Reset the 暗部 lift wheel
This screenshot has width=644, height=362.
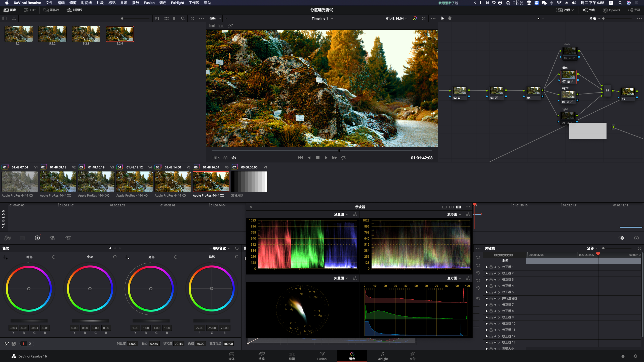(54, 257)
